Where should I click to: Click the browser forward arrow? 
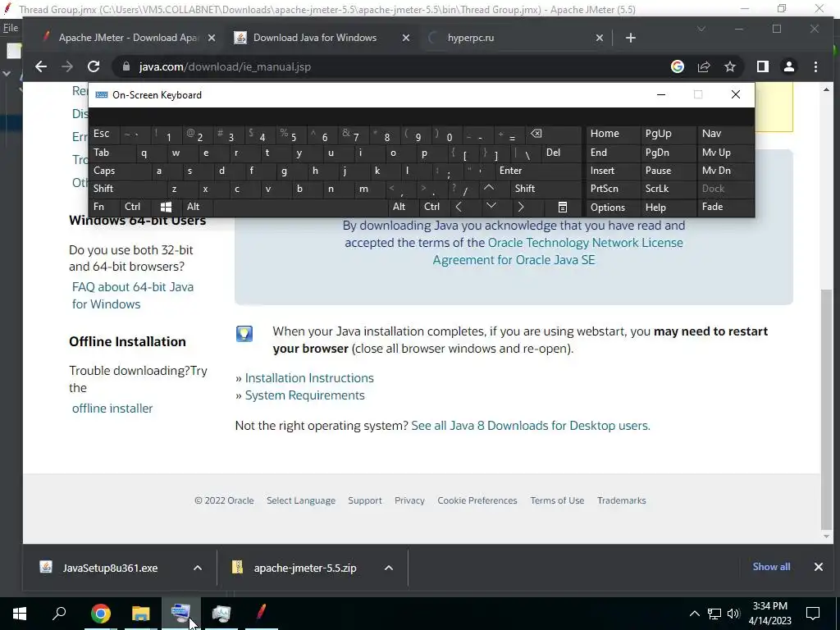(x=67, y=66)
